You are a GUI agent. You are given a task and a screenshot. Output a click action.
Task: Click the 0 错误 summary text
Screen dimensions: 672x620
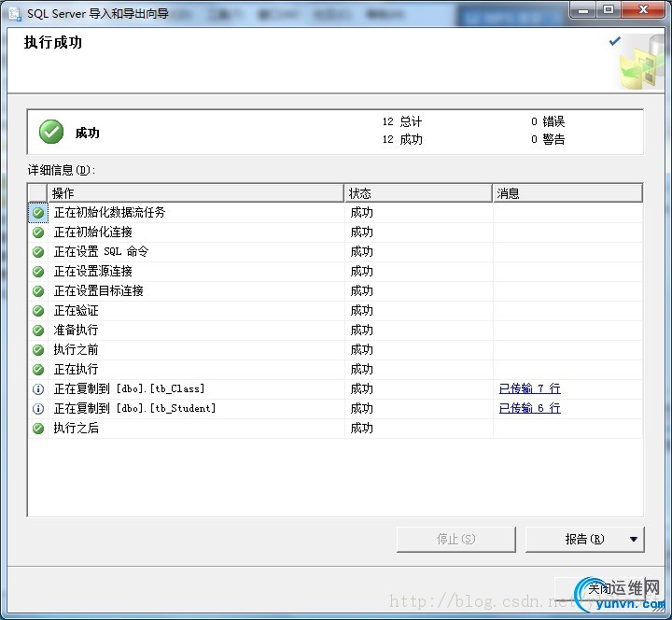tap(548, 121)
